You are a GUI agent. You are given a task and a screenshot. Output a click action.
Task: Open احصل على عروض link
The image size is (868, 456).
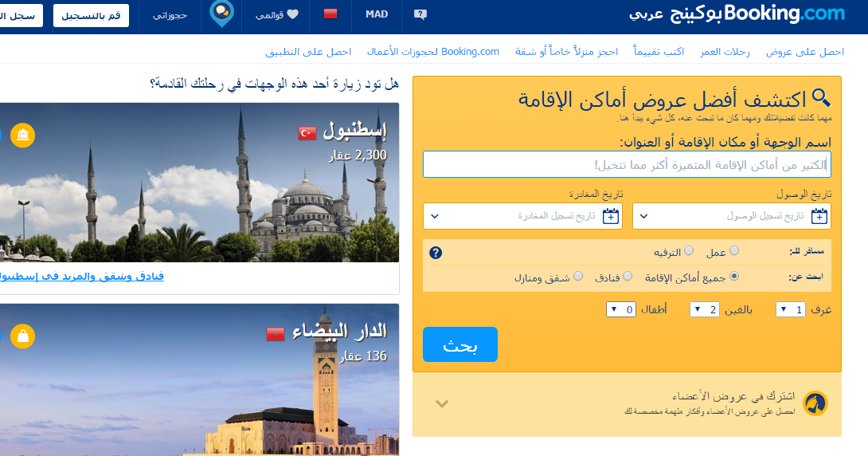[805, 52]
